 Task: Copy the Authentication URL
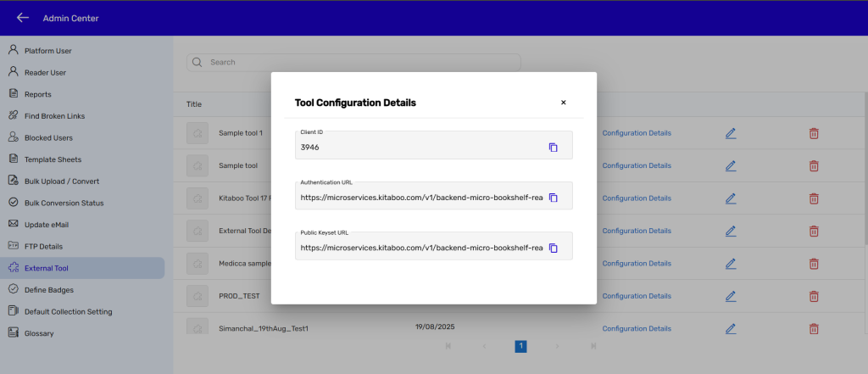(x=553, y=198)
